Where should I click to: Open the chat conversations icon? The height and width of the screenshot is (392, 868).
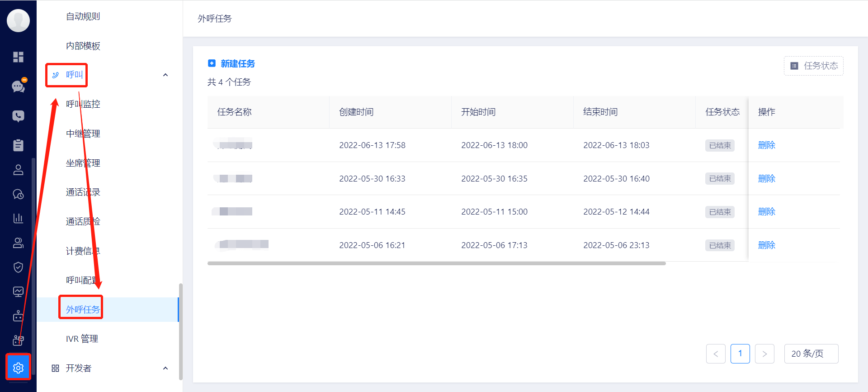18,86
